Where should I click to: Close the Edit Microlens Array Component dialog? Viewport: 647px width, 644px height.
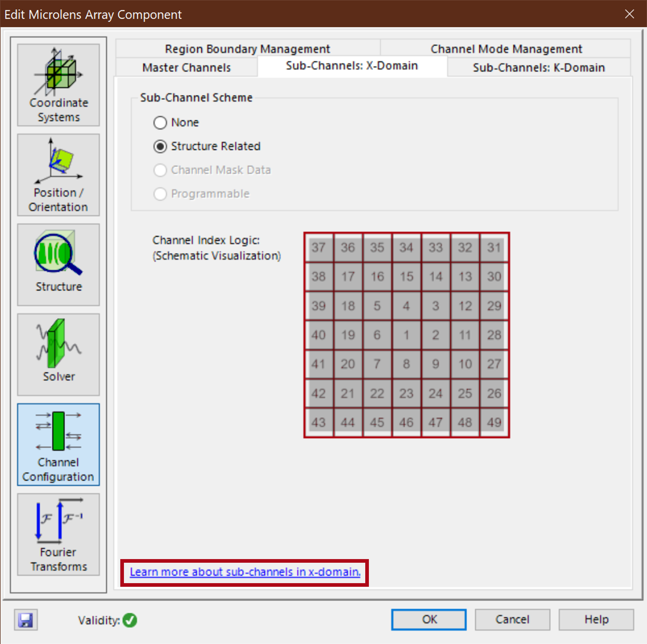(630, 14)
